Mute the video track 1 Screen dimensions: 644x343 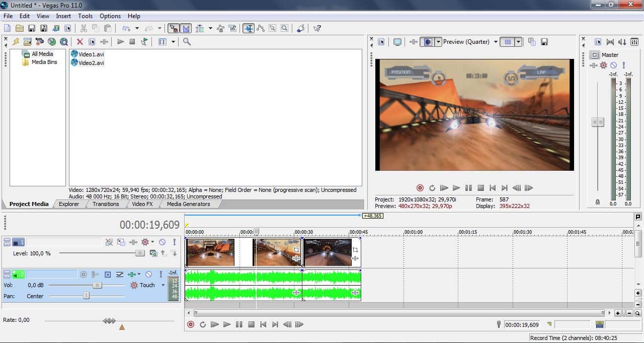[162, 242]
